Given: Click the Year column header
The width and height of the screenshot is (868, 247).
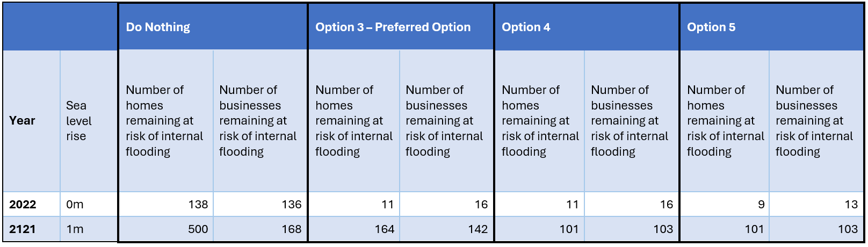Looking at the screenshot, I should (x=23, y=121).
